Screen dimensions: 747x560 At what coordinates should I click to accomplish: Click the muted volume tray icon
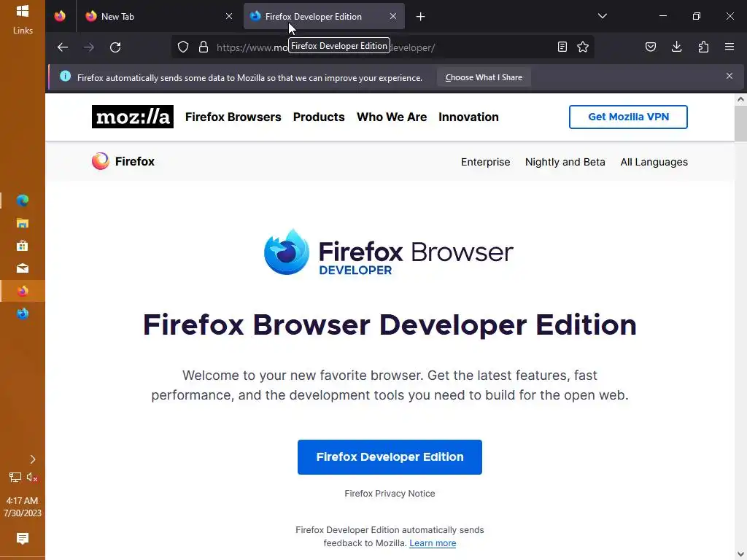point(32,477)
